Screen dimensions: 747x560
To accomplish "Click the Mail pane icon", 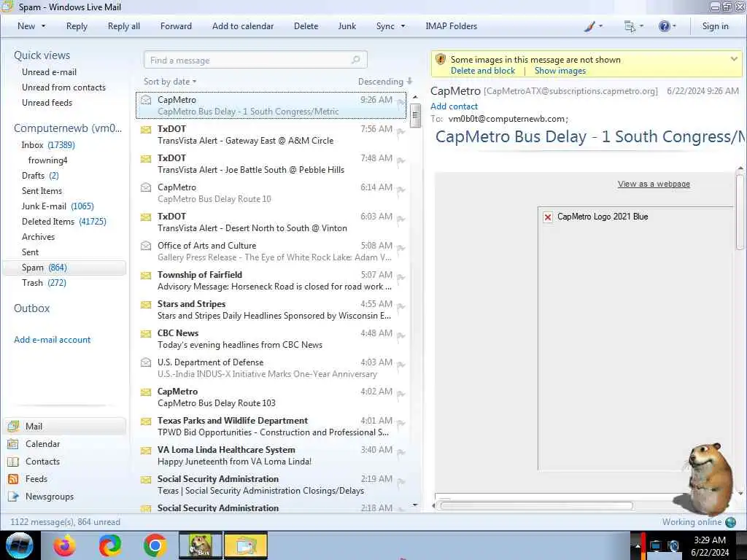I will (x=13, y=426).
